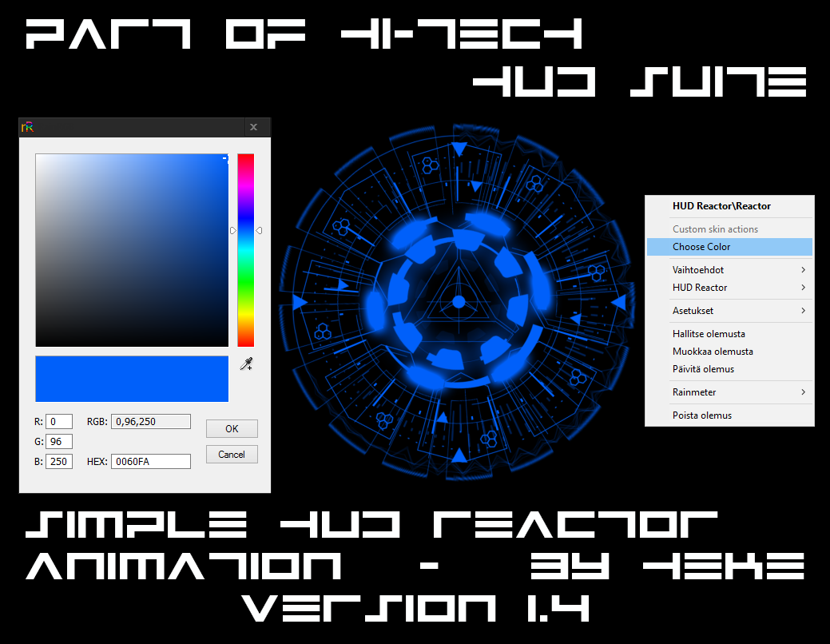Select Poista olemus menu item
Image resolution: width=830 pixels, height=644 pixels.
[x=729, y=415]
